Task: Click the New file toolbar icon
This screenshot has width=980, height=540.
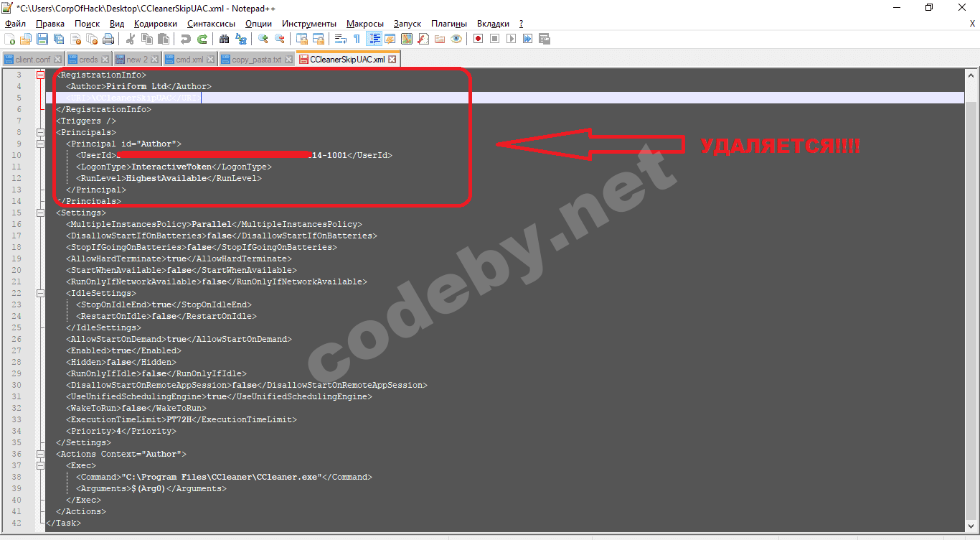Action: 10,39
